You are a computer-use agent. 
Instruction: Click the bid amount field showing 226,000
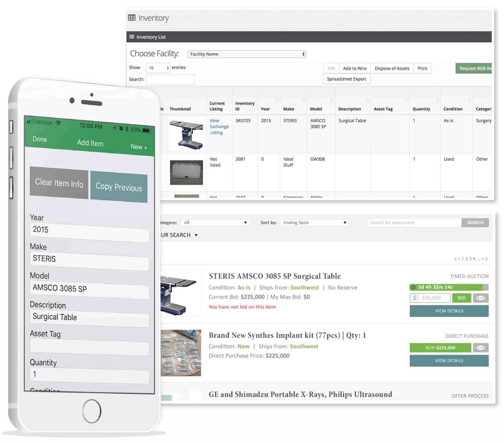(x=430, y=298)
